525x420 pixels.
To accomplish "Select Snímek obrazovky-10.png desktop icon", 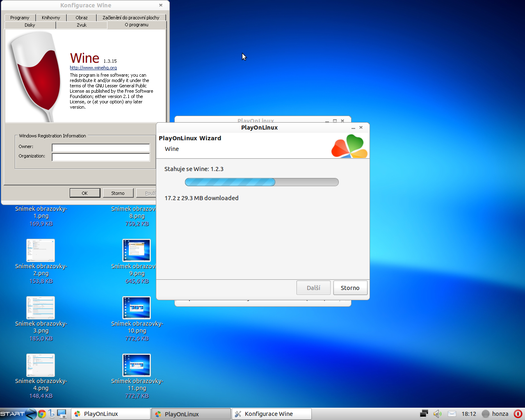I will click(137, 308).
